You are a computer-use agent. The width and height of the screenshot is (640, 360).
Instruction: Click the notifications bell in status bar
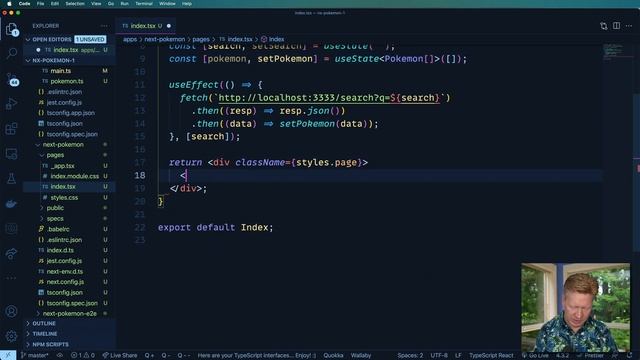pyautogui.click(x=629, y=356)
